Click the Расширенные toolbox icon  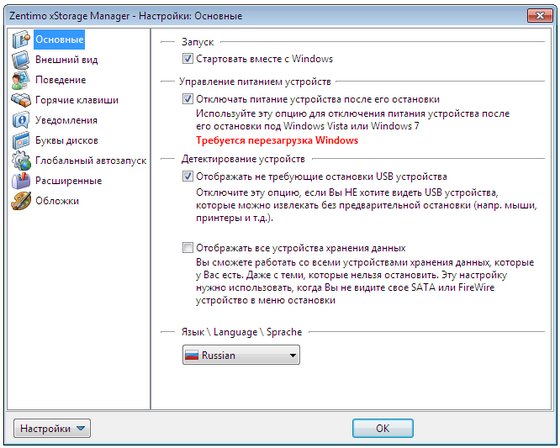pos(21,180)
